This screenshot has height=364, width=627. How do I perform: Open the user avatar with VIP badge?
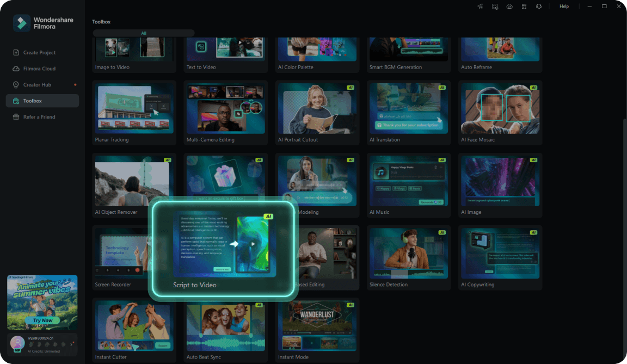click(17, 344)
